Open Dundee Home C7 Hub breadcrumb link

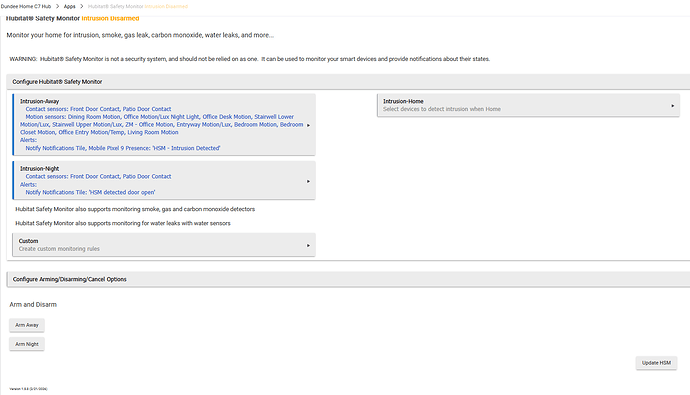tap(26, 6)
